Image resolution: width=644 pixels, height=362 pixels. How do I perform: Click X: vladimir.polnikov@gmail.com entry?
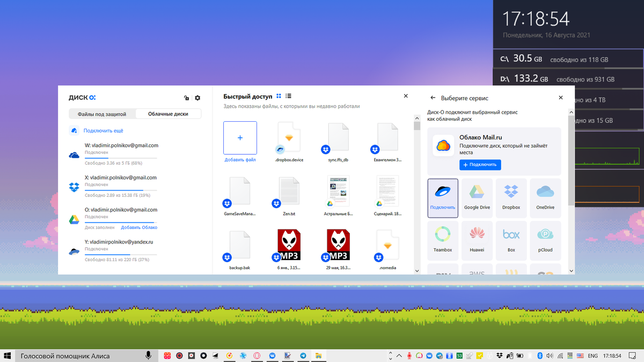click(121, 178)
